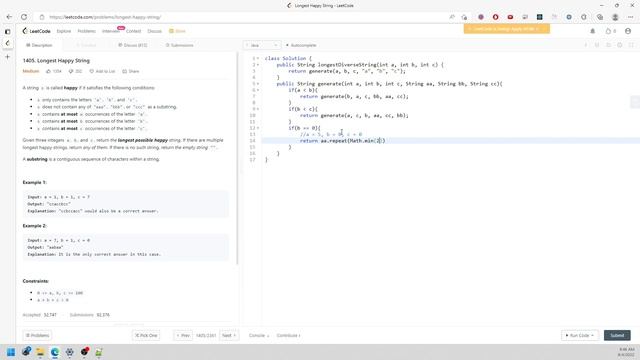Collapse the fold arrow at line 12
Screen dimensions: 640x360
click(258, 128)
